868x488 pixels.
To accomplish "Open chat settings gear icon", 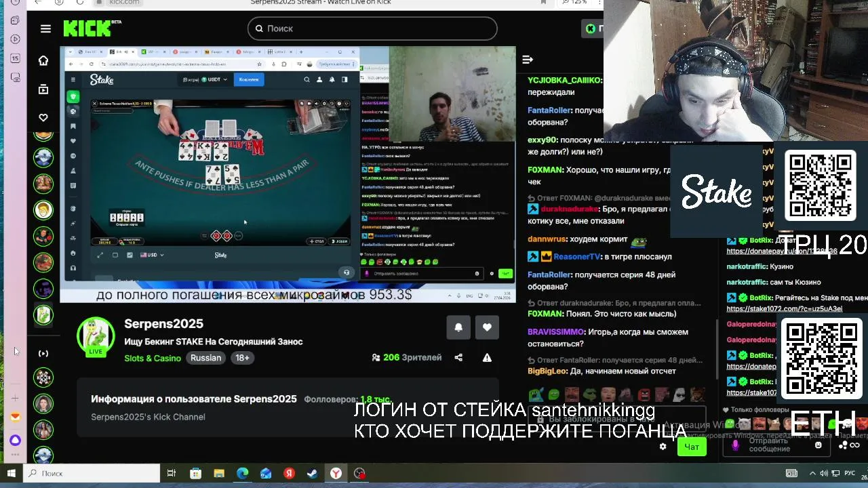I will click(663, 447).
